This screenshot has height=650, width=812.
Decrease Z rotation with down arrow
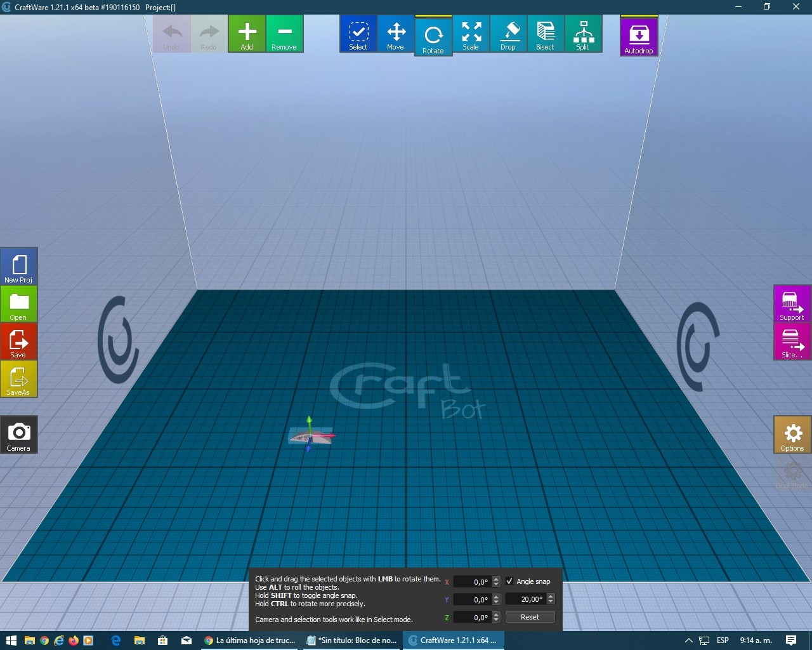(496, 620)
